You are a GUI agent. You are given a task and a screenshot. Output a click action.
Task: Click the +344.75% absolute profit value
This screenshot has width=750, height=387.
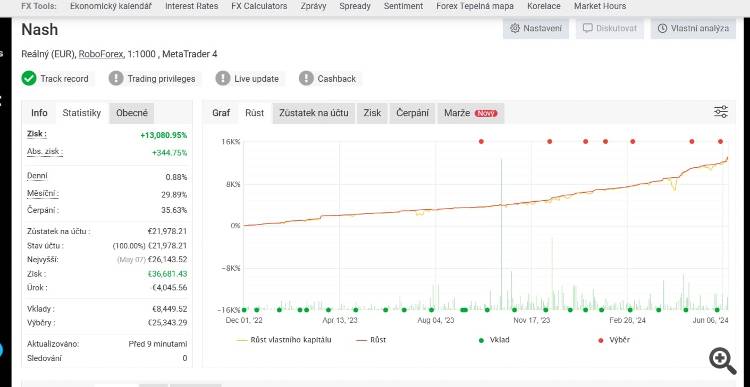tap(169, 153)
